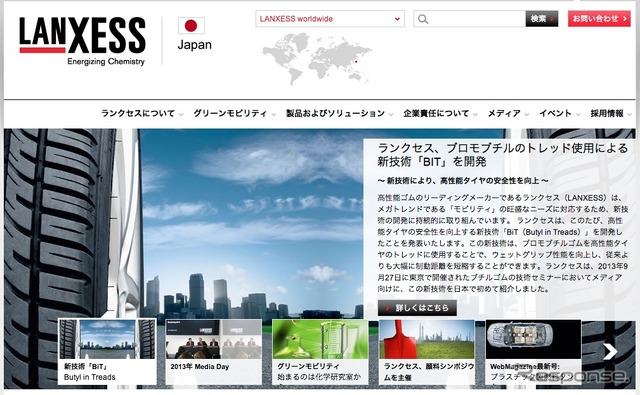This screenshot has height=395, width=640.
Task: Open the グリーンモビリティ laboratory thumbnail
Action: [320, 351]
